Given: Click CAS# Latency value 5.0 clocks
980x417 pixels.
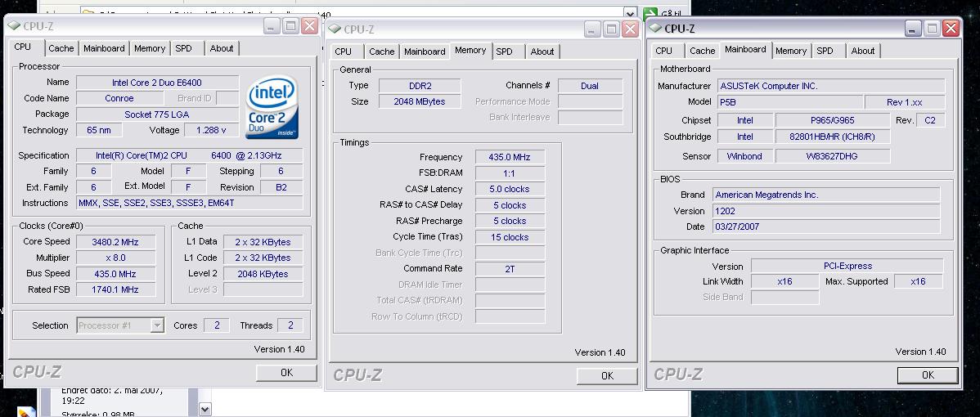Looking at the screenshot, I should pos(510,189).
